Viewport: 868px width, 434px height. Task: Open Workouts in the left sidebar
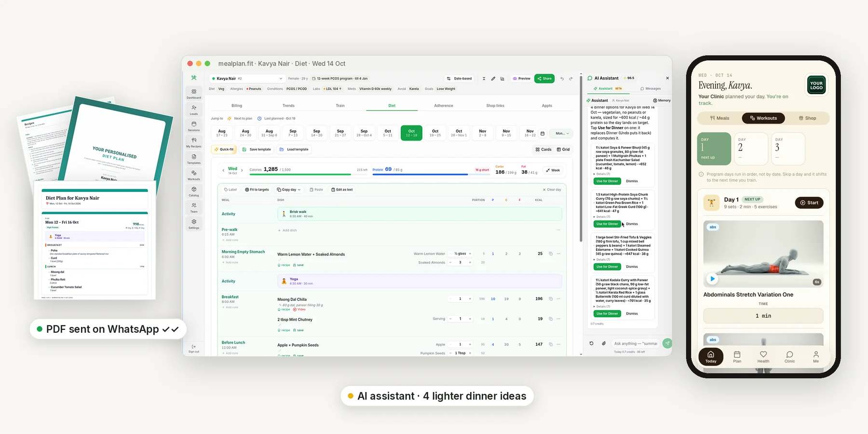click(x=194, y=175)
